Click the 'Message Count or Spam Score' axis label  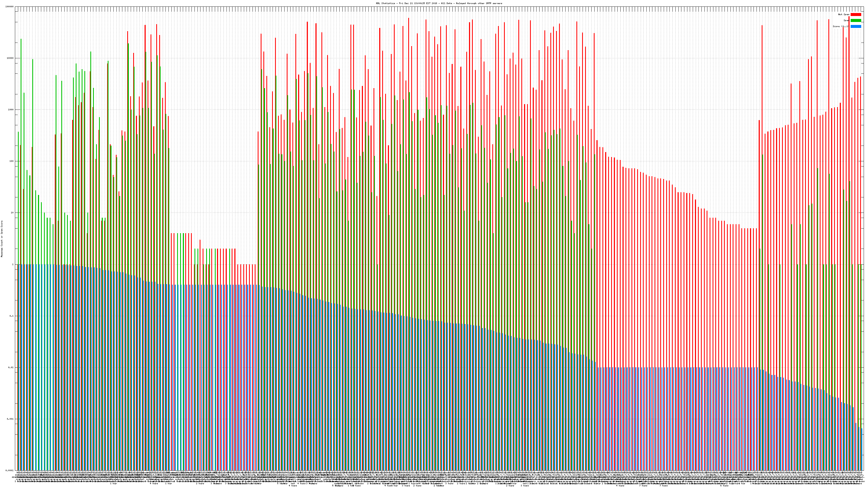[2, 239]
